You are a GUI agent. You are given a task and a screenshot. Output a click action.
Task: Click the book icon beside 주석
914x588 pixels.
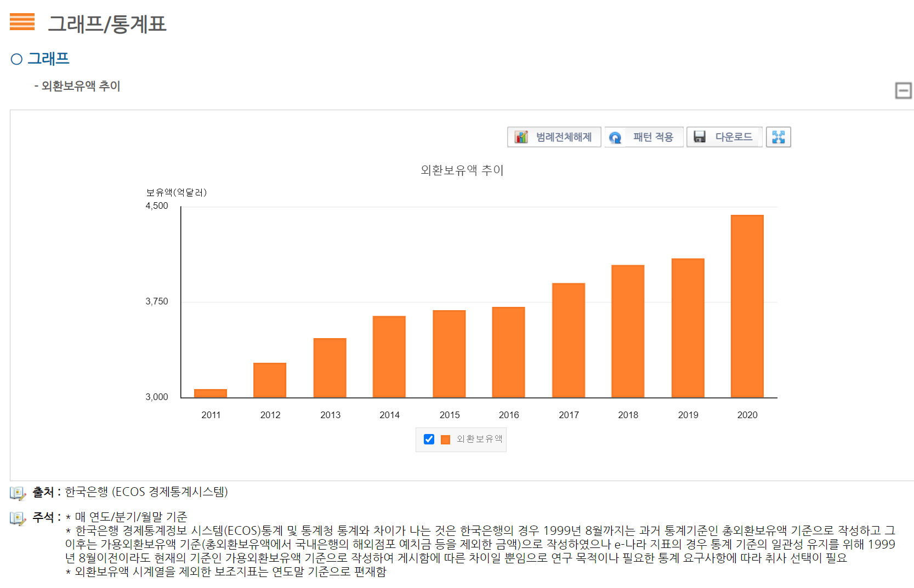[18, 518]
